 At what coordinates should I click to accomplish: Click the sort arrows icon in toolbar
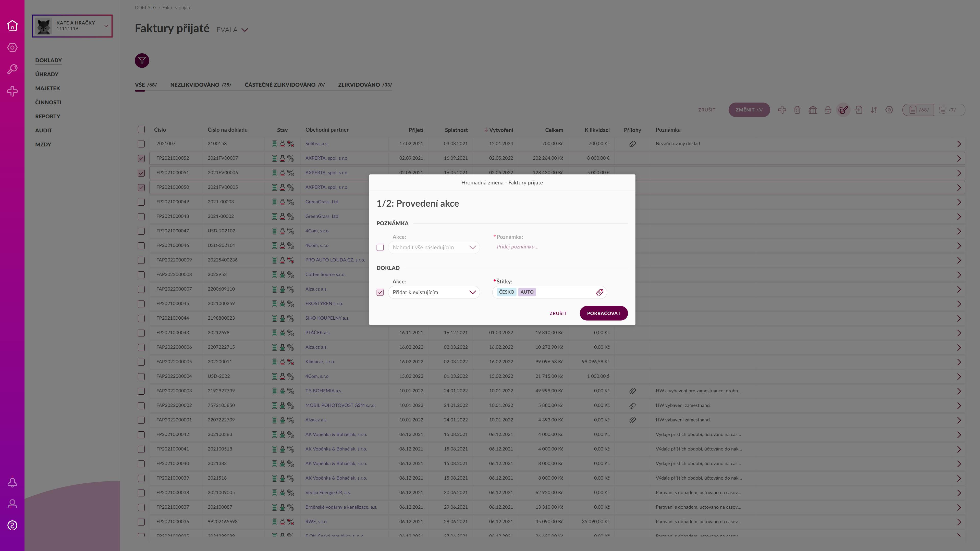(874, 110)
